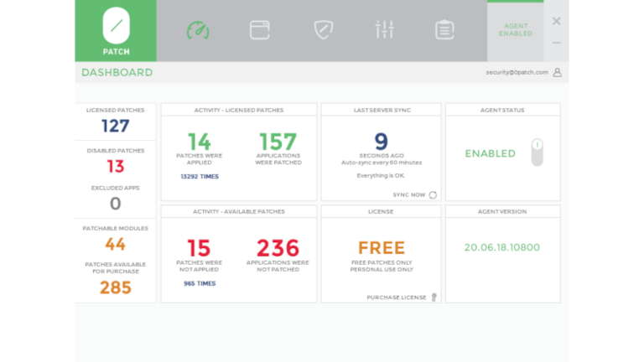The width and height of the screenshot is (644, 362).
Task: Open the log clipboard icon
Action: tap(444, 30)
